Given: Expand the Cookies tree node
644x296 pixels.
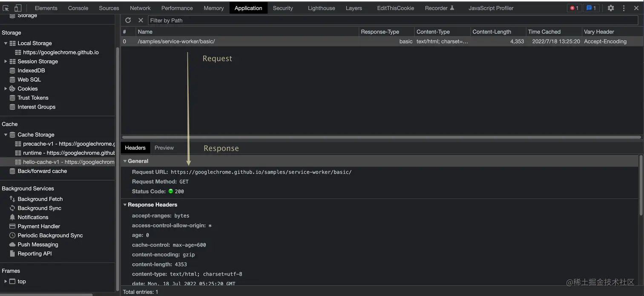Looking at the screenshot, I should pos(6,89).
